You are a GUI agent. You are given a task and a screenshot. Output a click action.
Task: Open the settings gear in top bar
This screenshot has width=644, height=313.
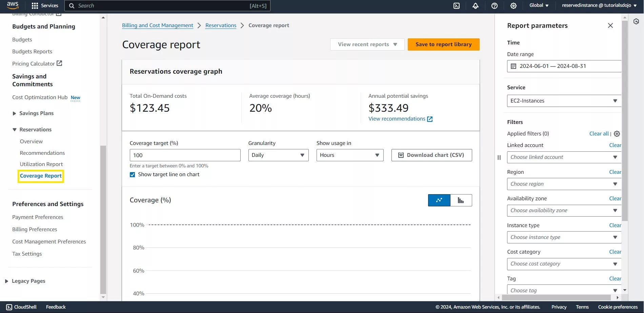(x=514, y=5)
